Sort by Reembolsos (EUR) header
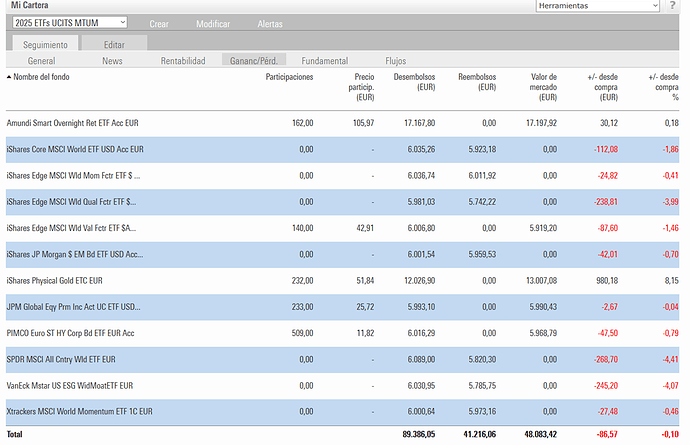The height and width of the screenshot is (445, 690). coord(477,82)
